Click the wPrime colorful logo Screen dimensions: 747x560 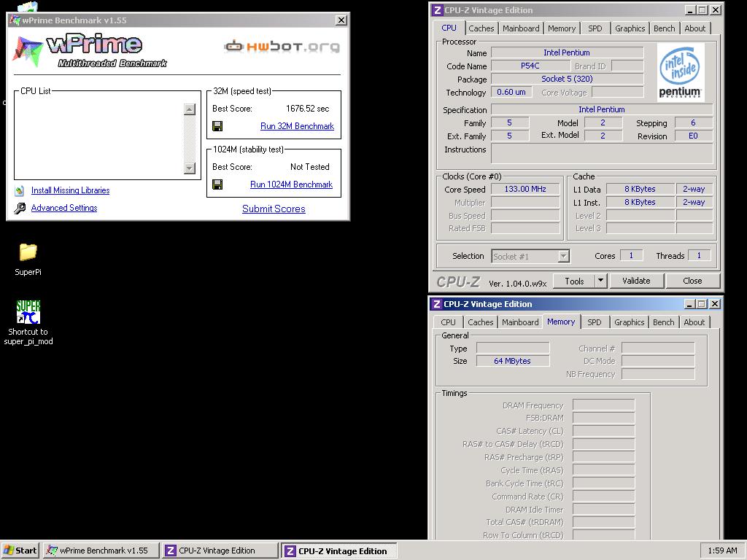click(x=28, y=51)
